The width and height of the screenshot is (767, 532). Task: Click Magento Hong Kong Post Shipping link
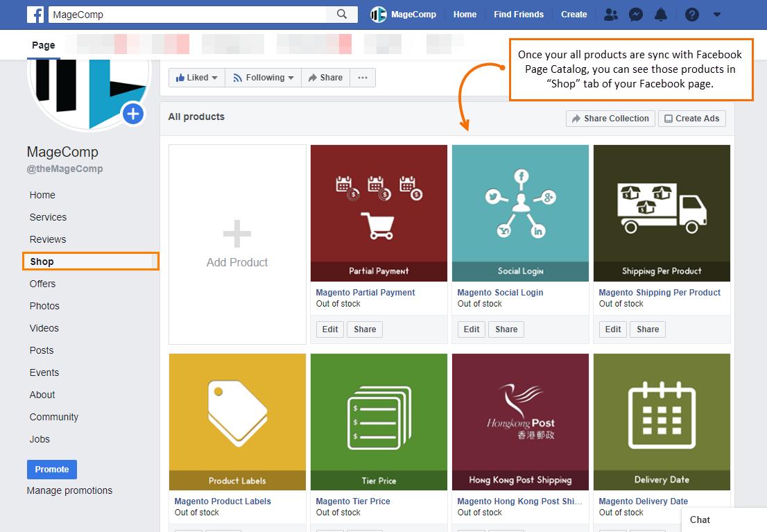tap(519, 501)
